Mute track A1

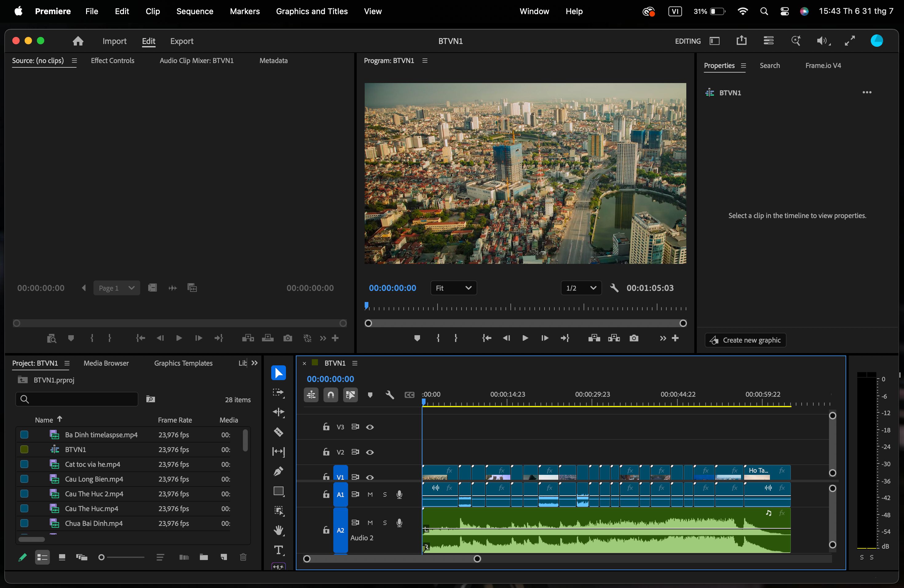(x=370, y=494)
